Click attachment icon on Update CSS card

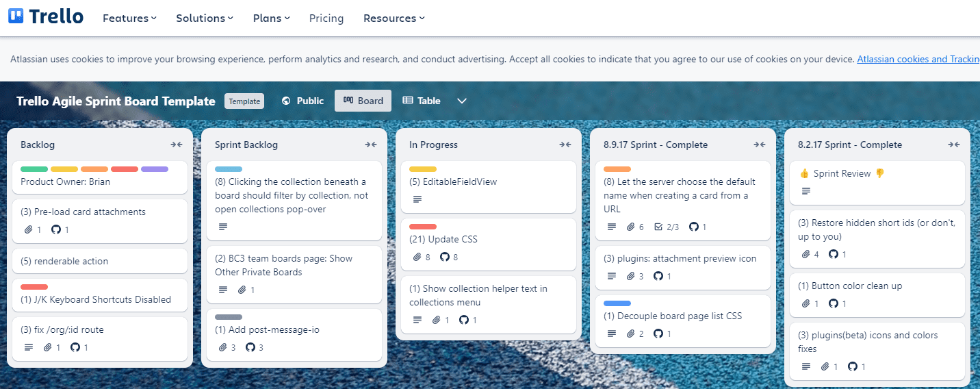tap(417, 257)
